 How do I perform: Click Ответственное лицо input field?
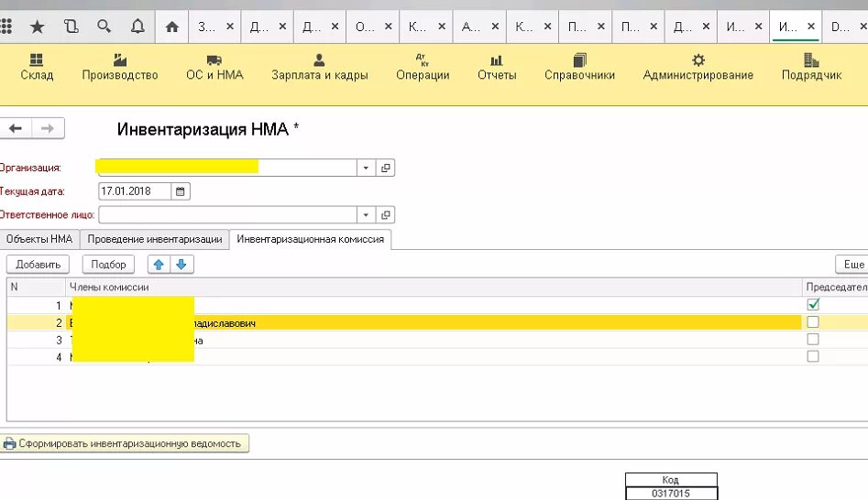(x=227, y=214)
